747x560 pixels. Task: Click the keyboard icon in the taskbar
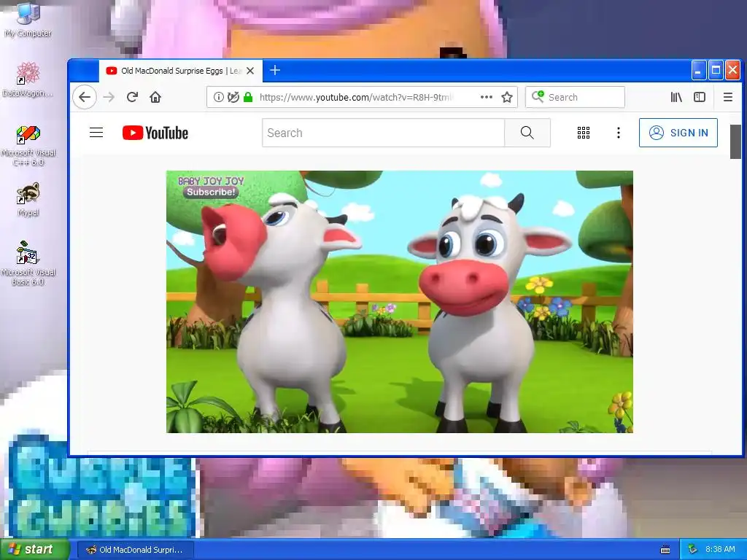665,550
